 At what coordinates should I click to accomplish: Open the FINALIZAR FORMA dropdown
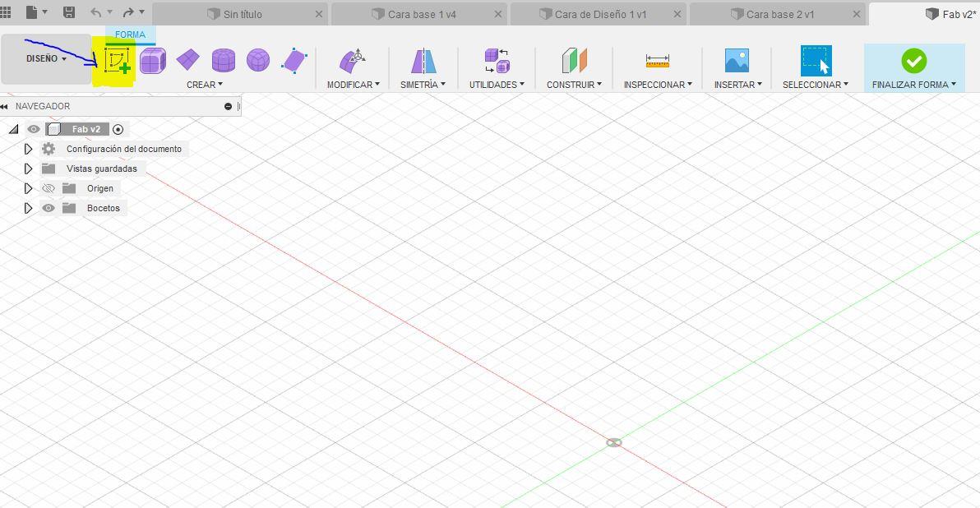(914, 85)
